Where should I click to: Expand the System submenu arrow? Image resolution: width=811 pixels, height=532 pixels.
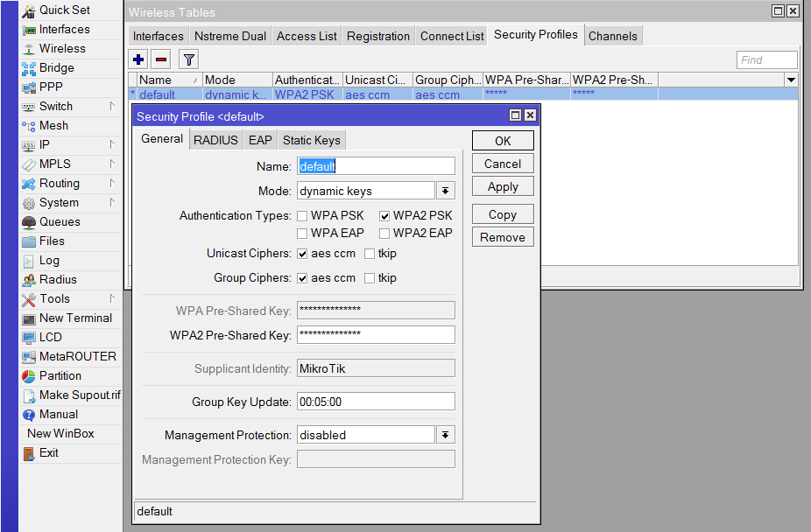[112, 202]
